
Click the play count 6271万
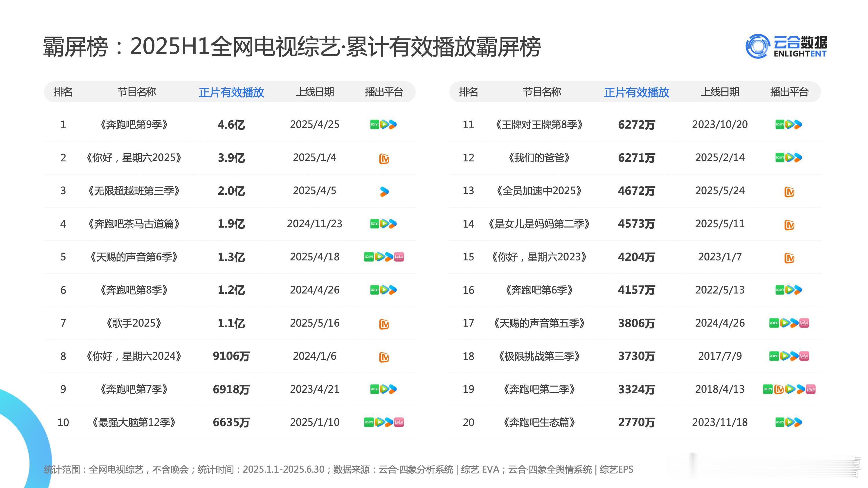[x=637, y=158]
